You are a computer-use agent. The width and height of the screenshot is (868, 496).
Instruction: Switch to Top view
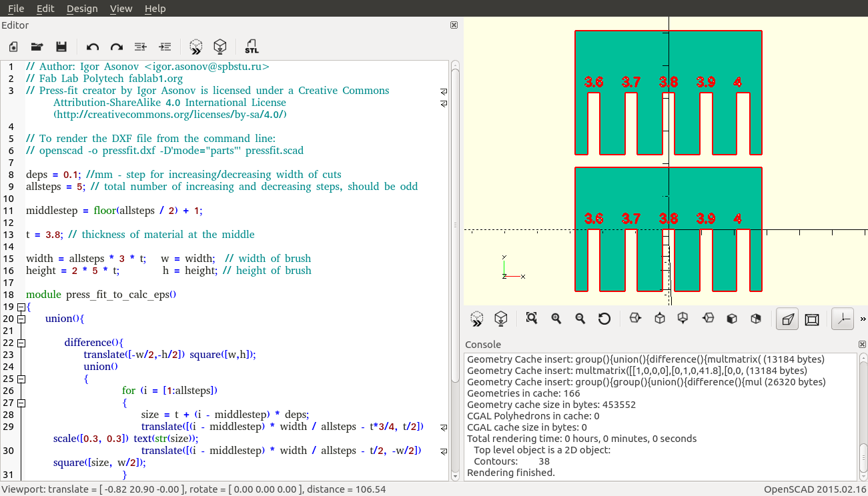[660, 319]
